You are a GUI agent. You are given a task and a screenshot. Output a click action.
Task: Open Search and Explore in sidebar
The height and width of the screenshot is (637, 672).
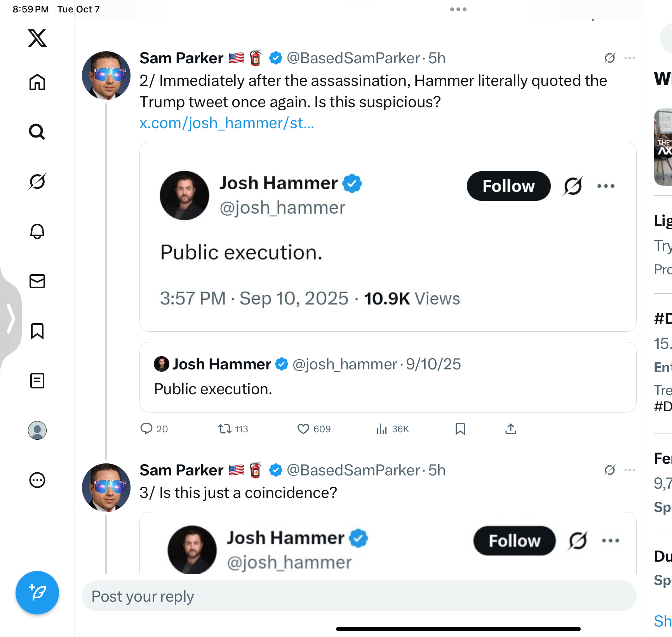(37, 132)
